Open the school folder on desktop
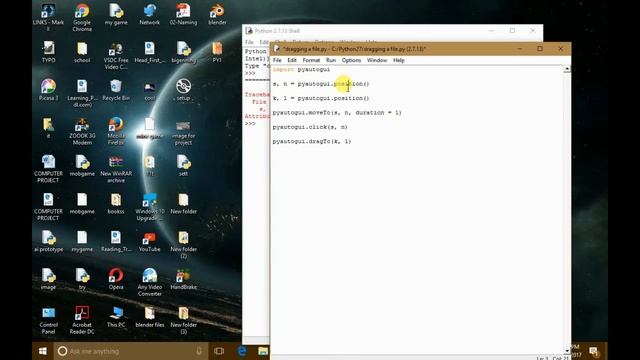The image size is (640, 360). click(x=82, y=52)
